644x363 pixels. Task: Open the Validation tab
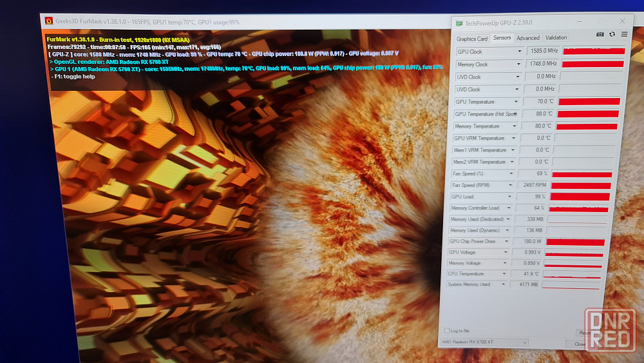click(556, 37)
